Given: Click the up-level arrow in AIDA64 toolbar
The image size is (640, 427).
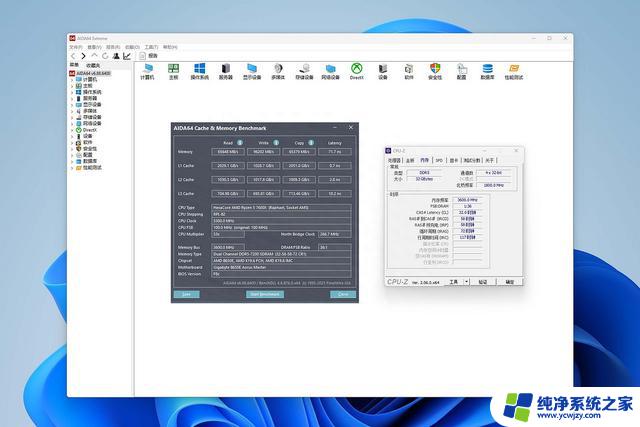Looking at the screenshot, I should [x=94, y=56].
